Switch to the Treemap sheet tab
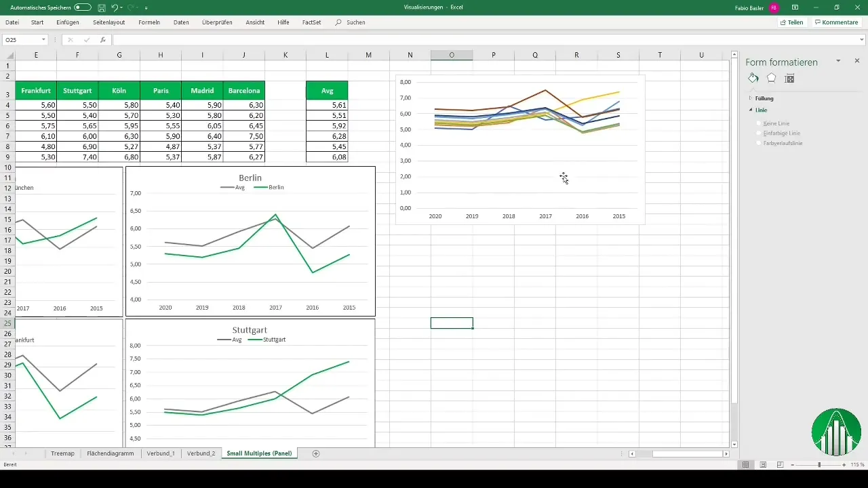 62,453
